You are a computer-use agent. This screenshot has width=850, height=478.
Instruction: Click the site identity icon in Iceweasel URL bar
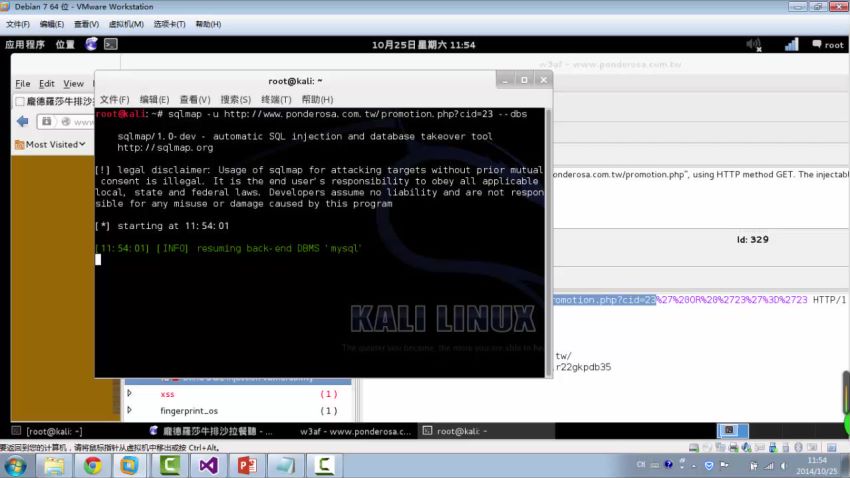[x=66, y=121]
